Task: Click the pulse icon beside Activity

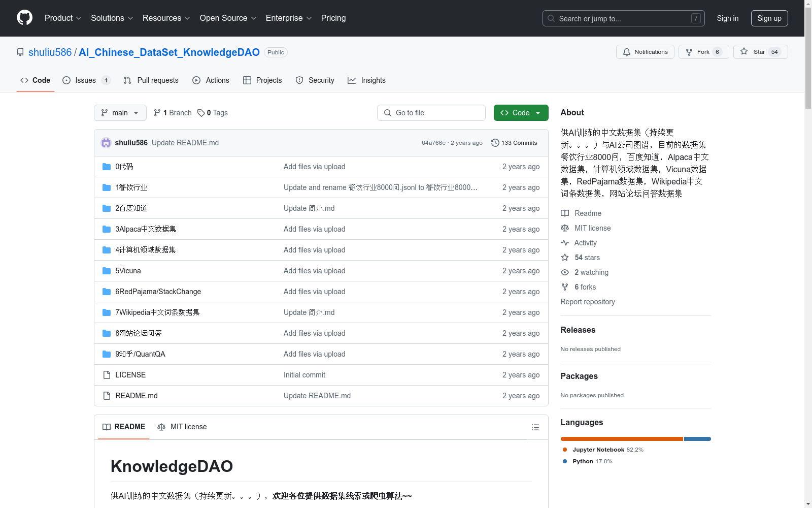Action: click(x=565, y=243)
